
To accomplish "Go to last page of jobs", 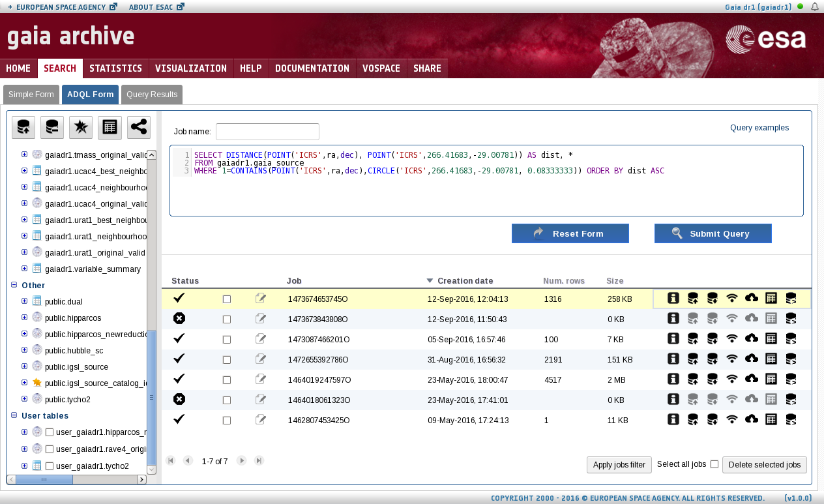I will click(259, 460).
